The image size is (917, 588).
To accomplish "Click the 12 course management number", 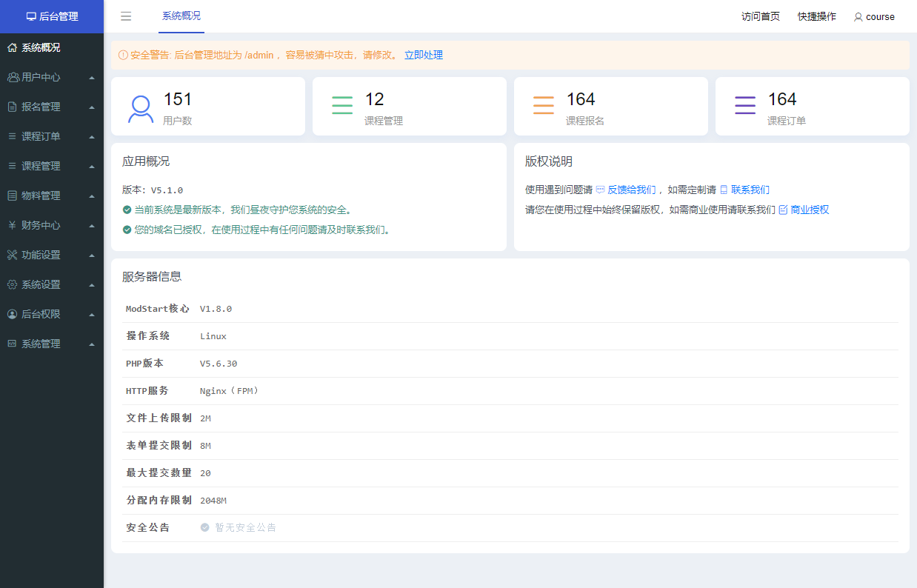I will click(x=375, y=99).
